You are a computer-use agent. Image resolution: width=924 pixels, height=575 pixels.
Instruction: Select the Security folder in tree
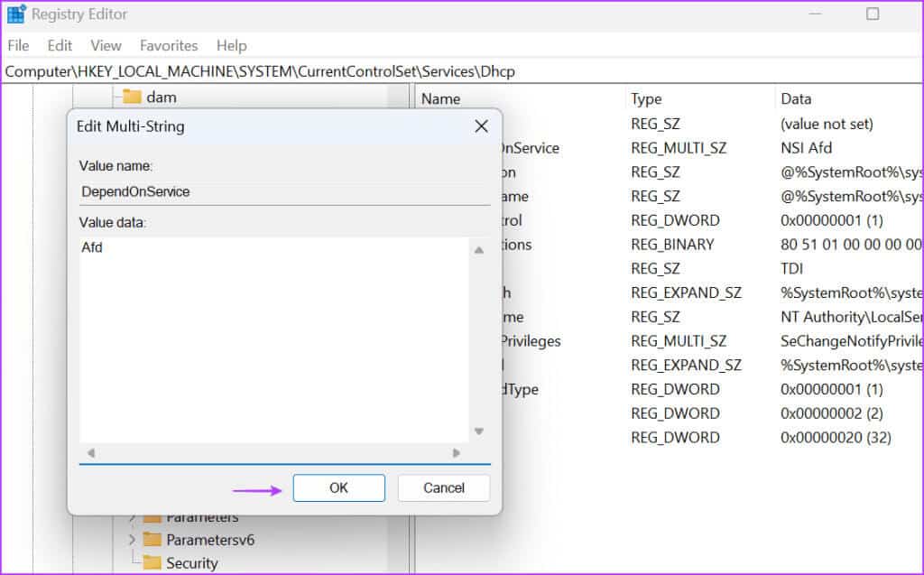[x=192, y=563]
